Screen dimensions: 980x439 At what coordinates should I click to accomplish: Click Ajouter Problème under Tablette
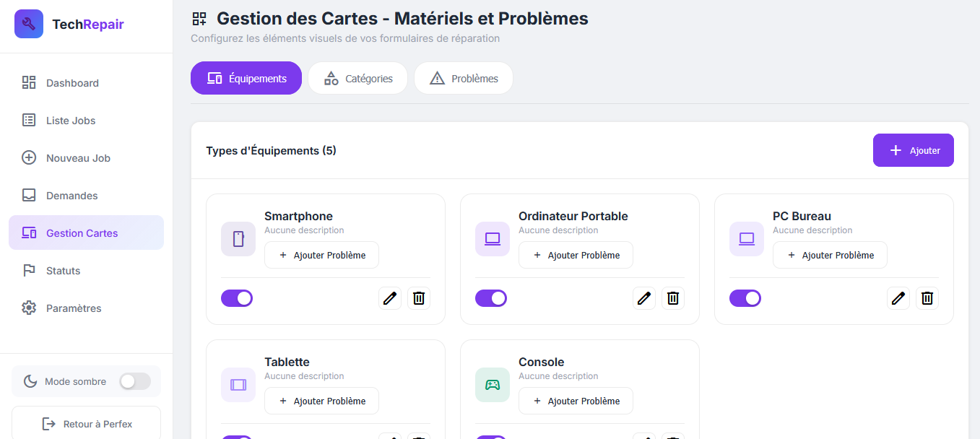coord(321,401)
